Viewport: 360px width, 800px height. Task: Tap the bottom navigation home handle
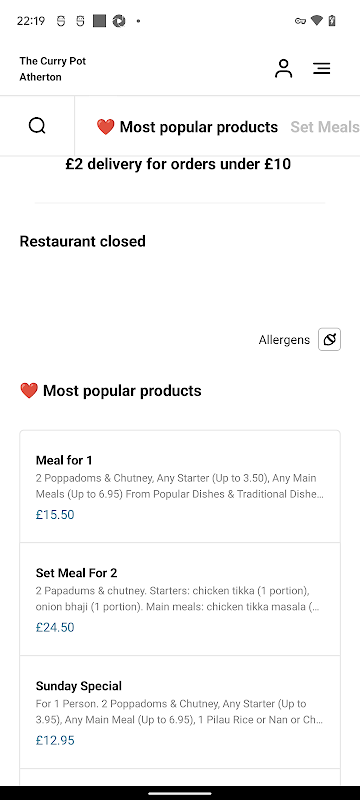[x=180, y=793]
